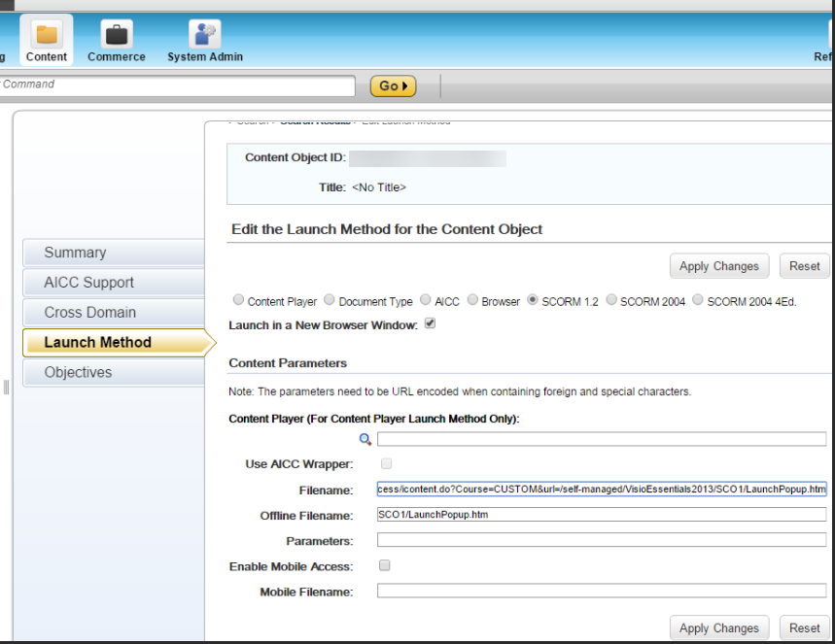835x644 pixels.
Task: Select the AICC radio button
Action: click(x=426, y=300)
